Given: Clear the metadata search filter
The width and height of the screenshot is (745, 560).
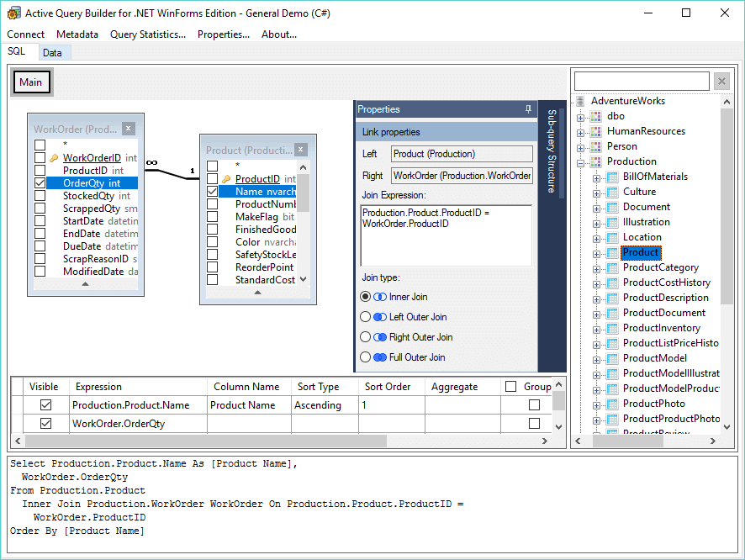Looking at the screenshot, I should pyautogui.click(x=721, y=82).
